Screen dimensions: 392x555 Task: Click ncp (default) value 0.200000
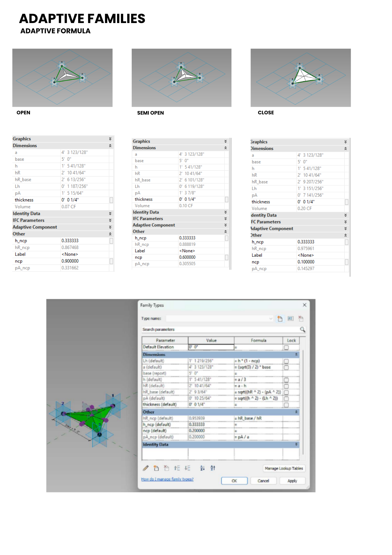[197, 431]
